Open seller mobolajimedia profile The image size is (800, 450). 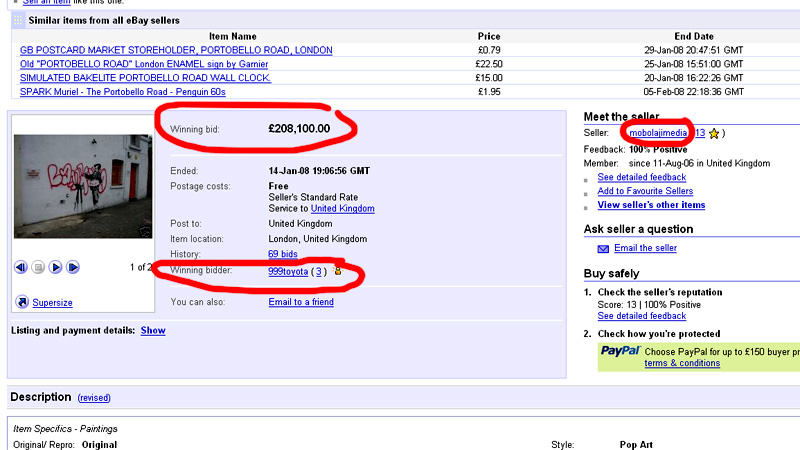658,133
